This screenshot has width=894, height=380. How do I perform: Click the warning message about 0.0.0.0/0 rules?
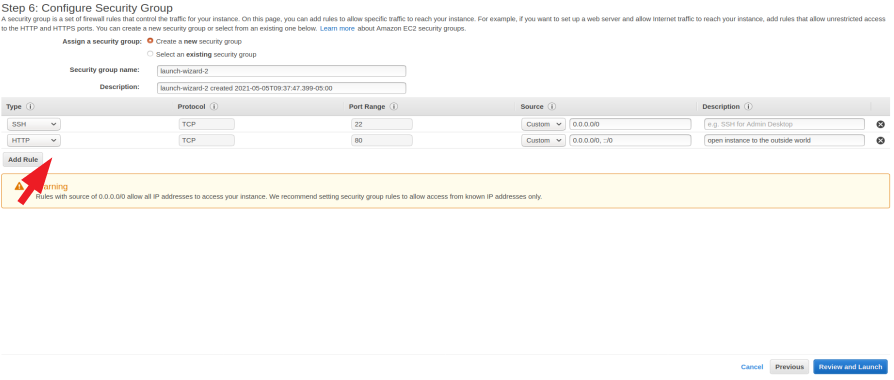point(288,197)
